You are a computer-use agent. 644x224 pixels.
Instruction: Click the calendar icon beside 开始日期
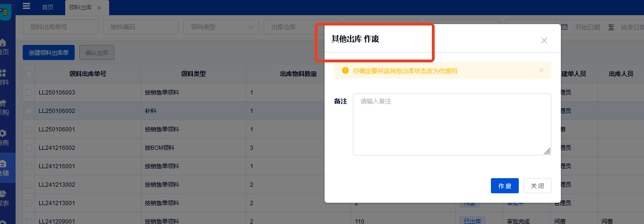point(564,27)
